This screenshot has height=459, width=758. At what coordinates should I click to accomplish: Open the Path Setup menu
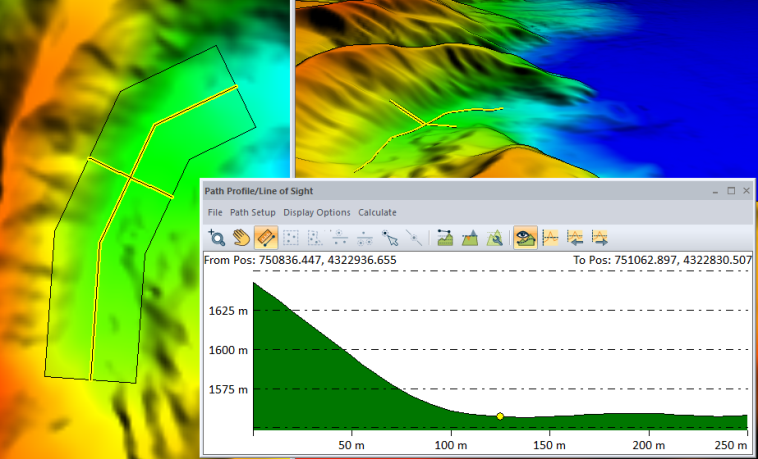click(x=252, y=212)
